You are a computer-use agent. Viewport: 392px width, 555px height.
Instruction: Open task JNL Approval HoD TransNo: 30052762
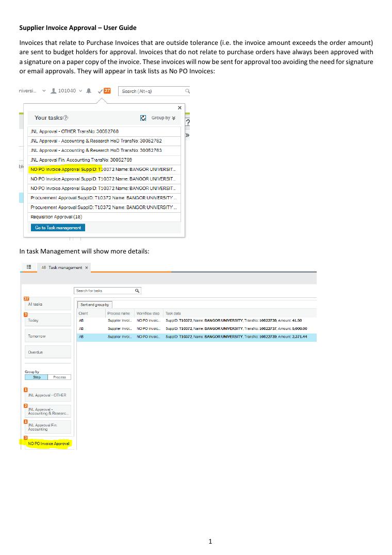(x=104, y=141)
